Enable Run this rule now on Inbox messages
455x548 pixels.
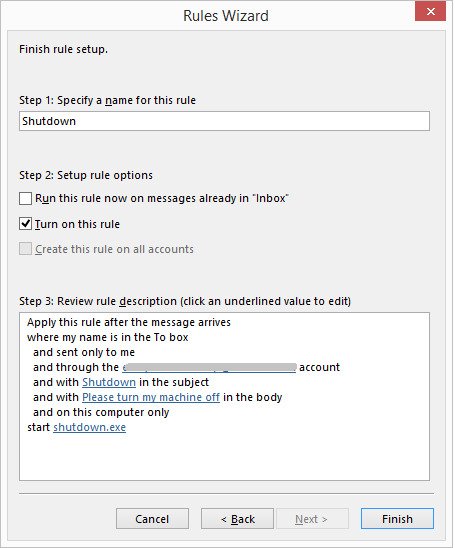(26, 199)
